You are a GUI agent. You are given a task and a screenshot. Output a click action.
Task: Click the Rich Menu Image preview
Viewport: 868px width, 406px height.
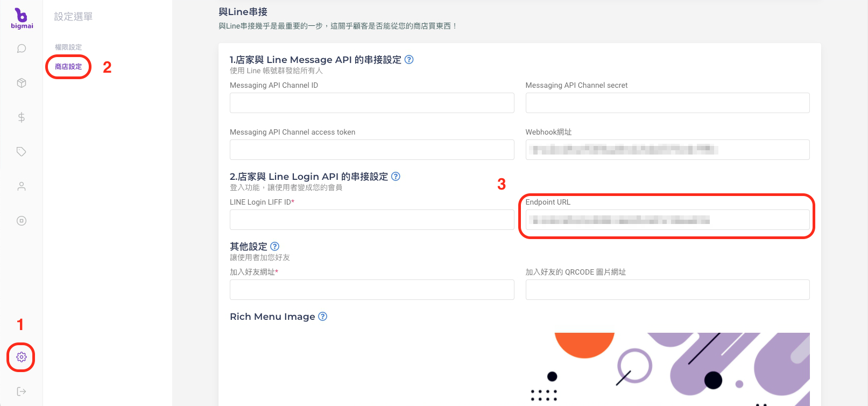coord(667,369)
